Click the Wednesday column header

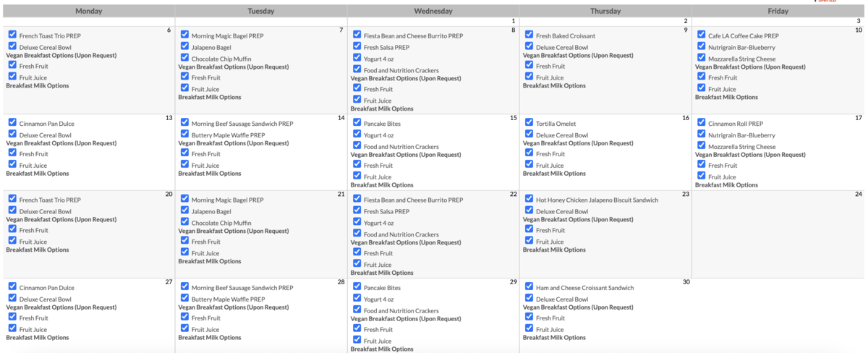tap(433, 12)
